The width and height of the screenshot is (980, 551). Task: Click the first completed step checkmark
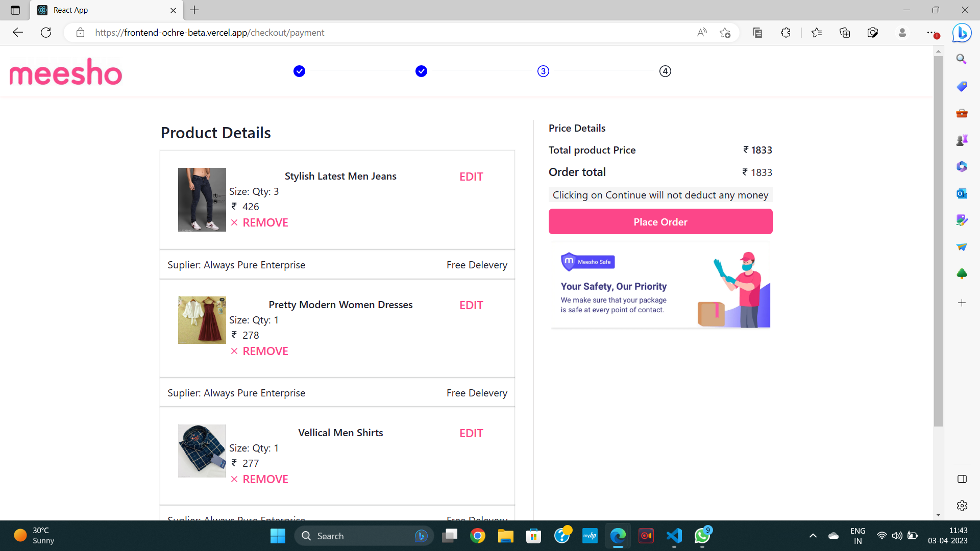click(300, 71)
